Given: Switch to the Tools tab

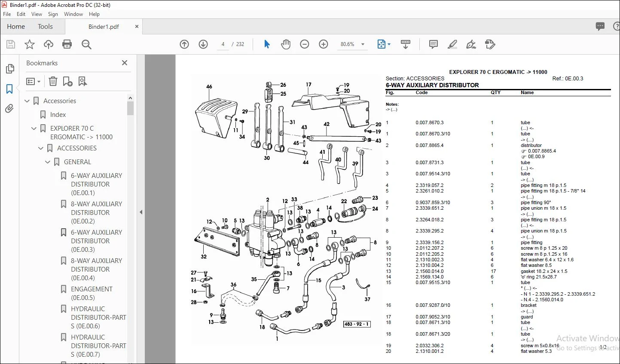Looking at the screenshot, I should coord(45,27).
